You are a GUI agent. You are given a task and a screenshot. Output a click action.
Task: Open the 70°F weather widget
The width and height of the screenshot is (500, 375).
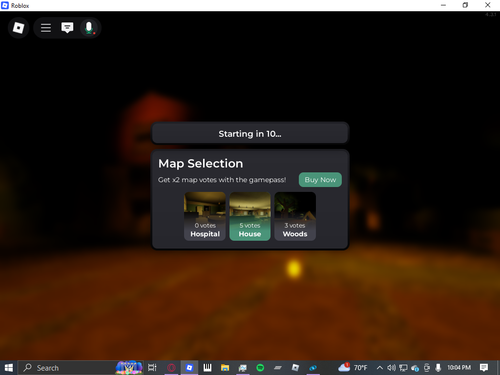(x=353, y=368)
